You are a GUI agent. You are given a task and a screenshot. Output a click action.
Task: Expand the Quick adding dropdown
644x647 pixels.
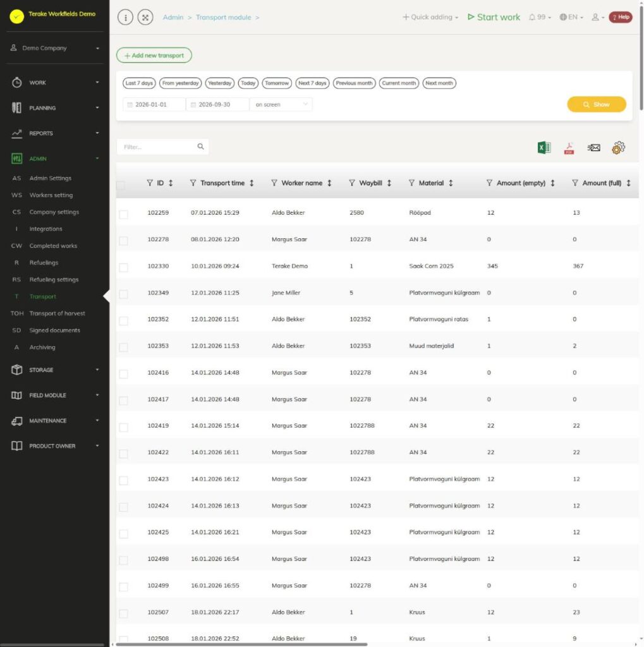(x=430, y=17)
